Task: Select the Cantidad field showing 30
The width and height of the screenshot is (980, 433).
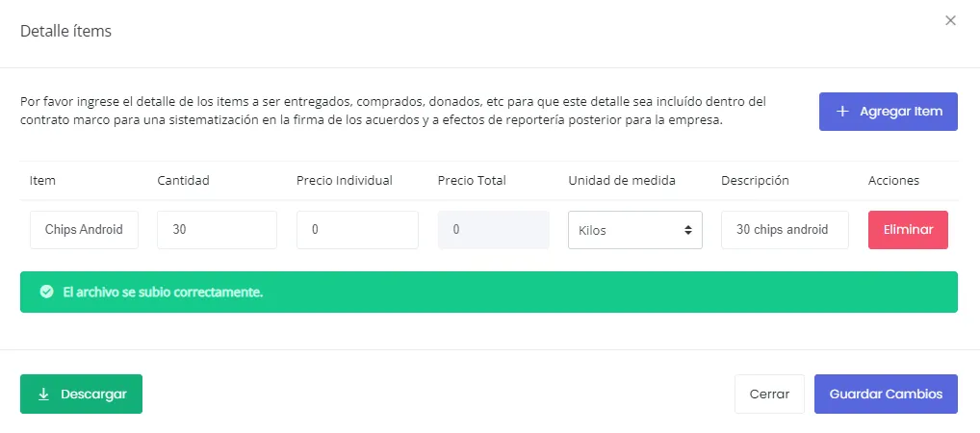Action: pyautogui.click(x=217, y=230)
